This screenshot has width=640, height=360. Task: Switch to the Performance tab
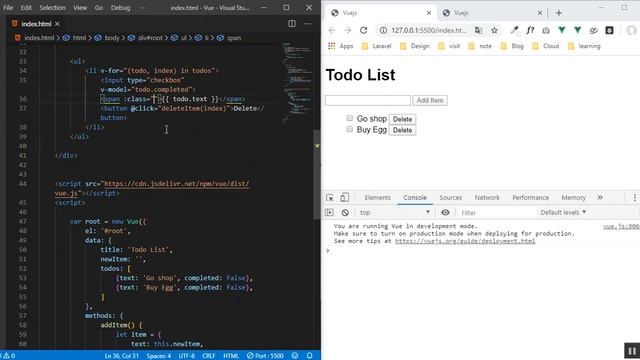[x=531, y=198]
